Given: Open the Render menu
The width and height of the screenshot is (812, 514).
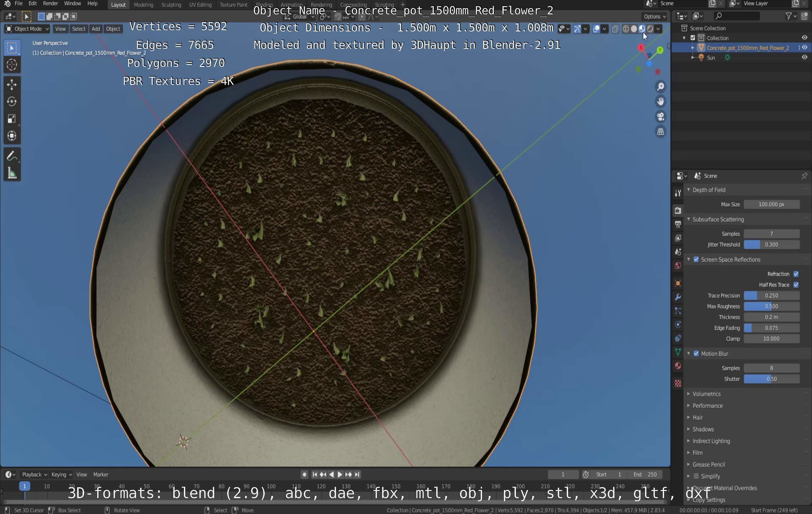Looking at the screenshot, I should 50,4.
